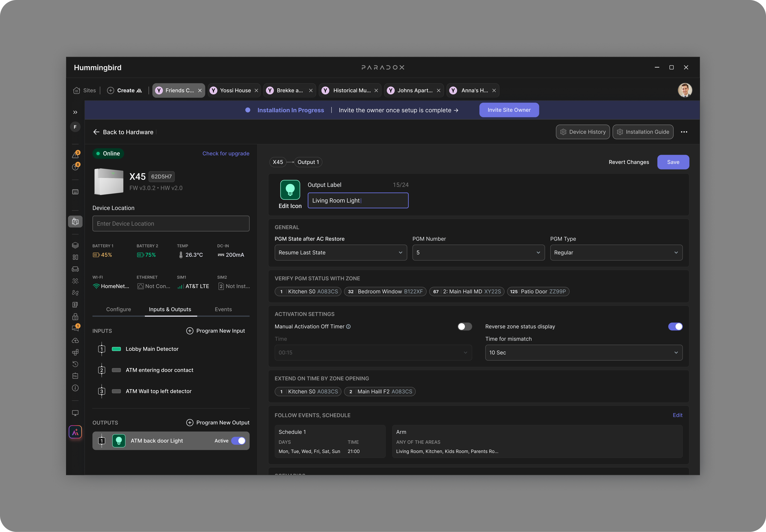Click the arrow icon Back to Hardware

tap(96, 132)
